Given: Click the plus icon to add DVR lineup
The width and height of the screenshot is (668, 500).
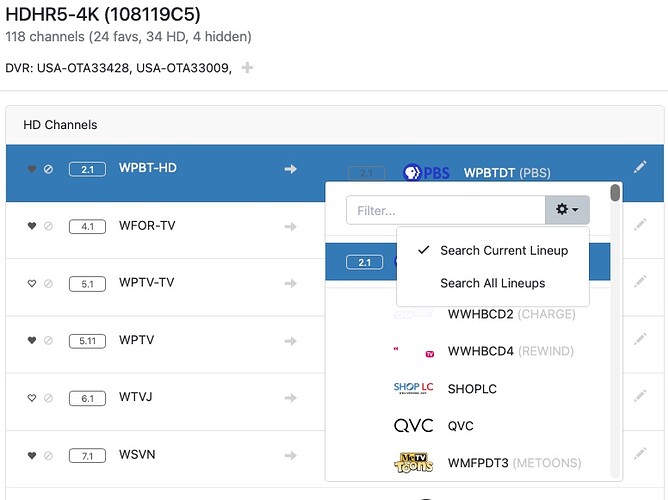Looking at the screenshot, I should (x=247, y=68).
